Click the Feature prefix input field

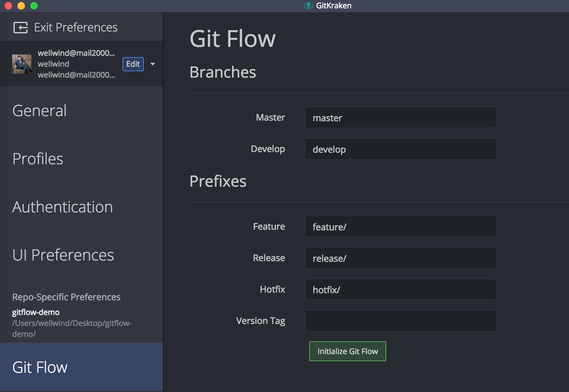(401, 227)
